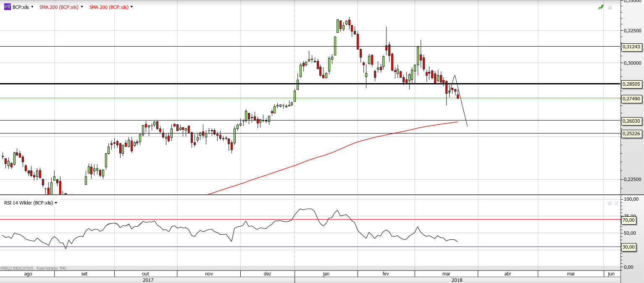Click the 'ago' month on time axis
Image resolution: width=644 pixels, height=283 pixels.
pyautogui.click(x=28, y=274)
